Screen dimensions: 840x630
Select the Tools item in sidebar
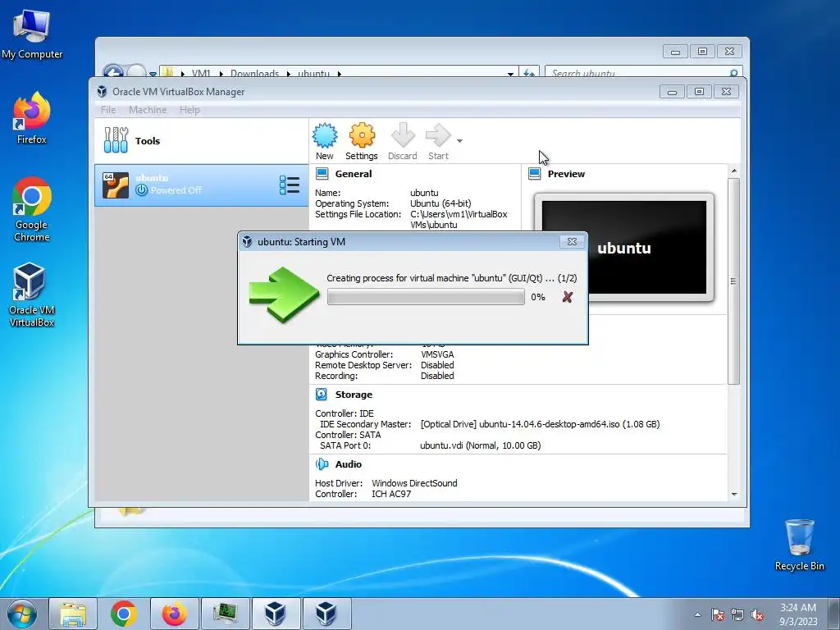click(x=202, y=141)
